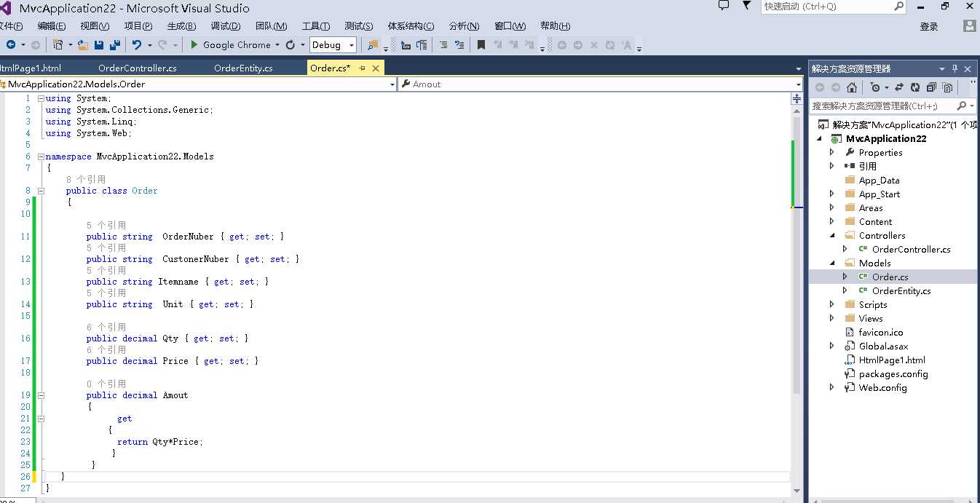Click the browser Refresh icon in the toolbar

click(291, 45)
